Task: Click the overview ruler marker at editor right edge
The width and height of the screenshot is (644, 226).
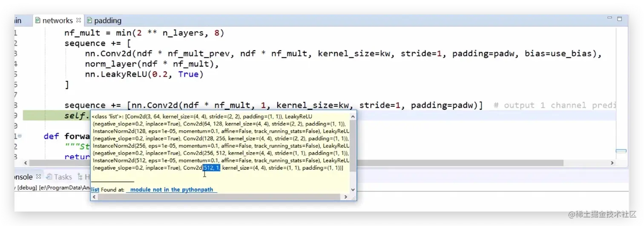Action: (621, 151)
